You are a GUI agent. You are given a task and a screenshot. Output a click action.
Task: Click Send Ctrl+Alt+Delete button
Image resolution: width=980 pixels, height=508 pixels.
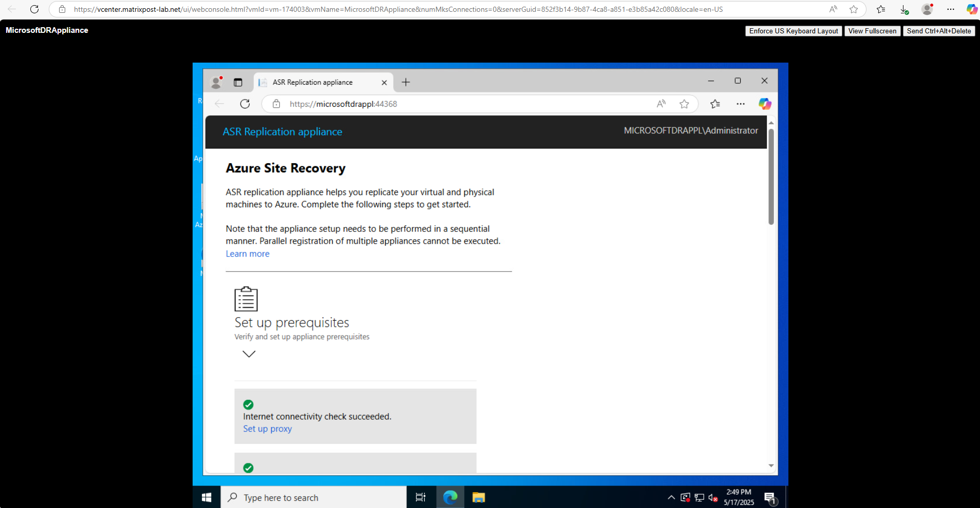[939, 31]
